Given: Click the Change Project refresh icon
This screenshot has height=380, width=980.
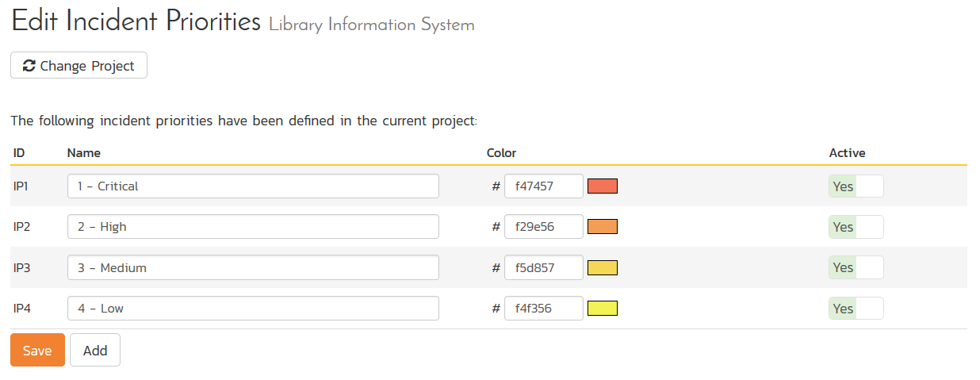Looking at the screenshot, I should tap(29, 66).
